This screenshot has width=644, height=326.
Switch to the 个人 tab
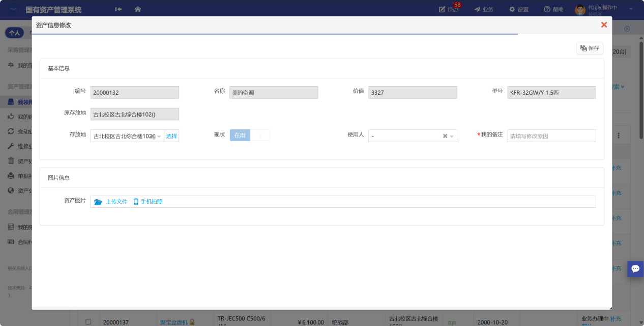[x=14, y=33]
